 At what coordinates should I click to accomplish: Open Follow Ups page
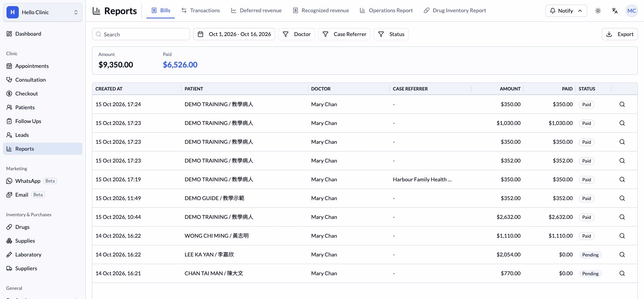pos(43,121)
